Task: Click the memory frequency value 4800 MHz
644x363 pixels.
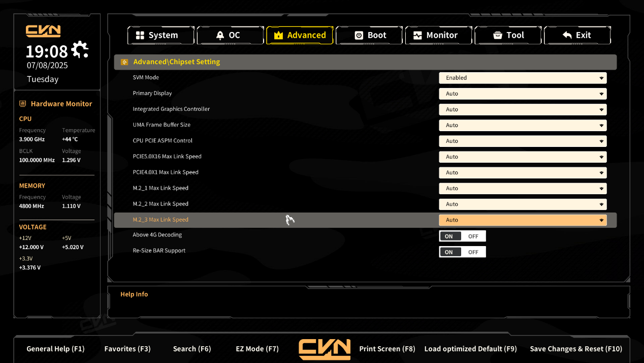Action: (x=31, y=206)
